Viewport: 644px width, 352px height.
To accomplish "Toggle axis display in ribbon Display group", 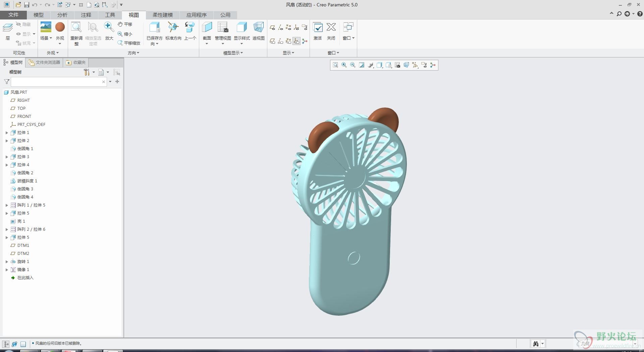I will [x=280, y=27].
